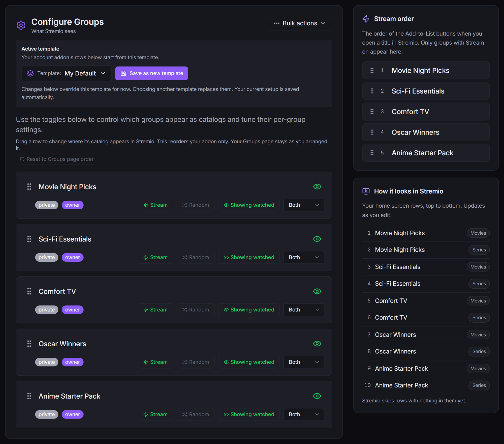Image resolution: width=504 pixels, height=444 pixels.
Task: Click the Series tag on preview row 4
Action: click(479, 284)
